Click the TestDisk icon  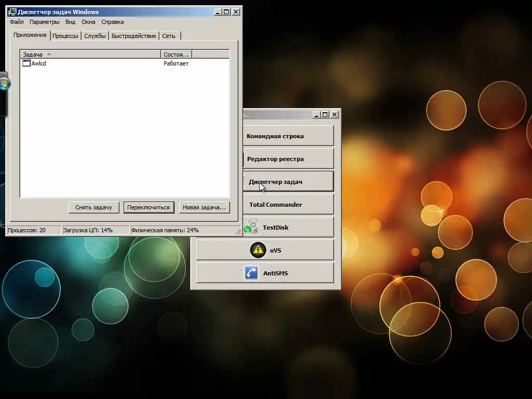(x=252, y=227)
